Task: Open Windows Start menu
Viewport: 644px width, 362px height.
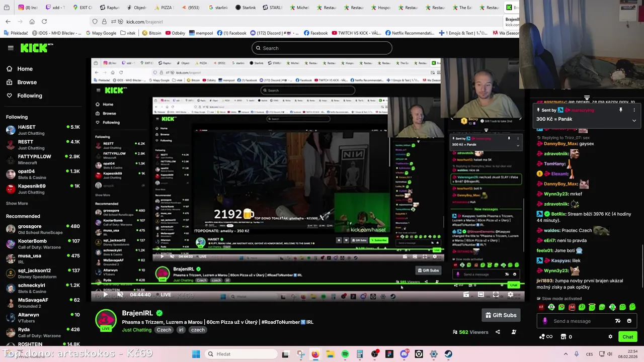Action: tap(196, 354)
